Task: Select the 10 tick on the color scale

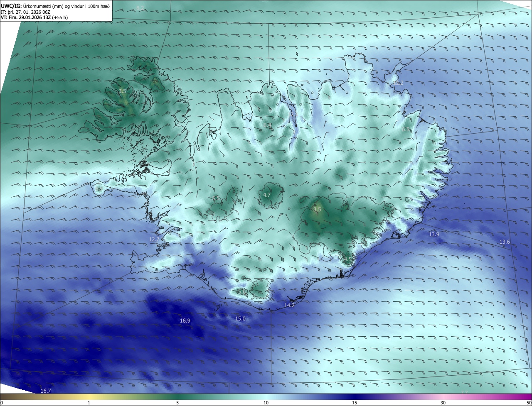Action: [x=266, y=403]
